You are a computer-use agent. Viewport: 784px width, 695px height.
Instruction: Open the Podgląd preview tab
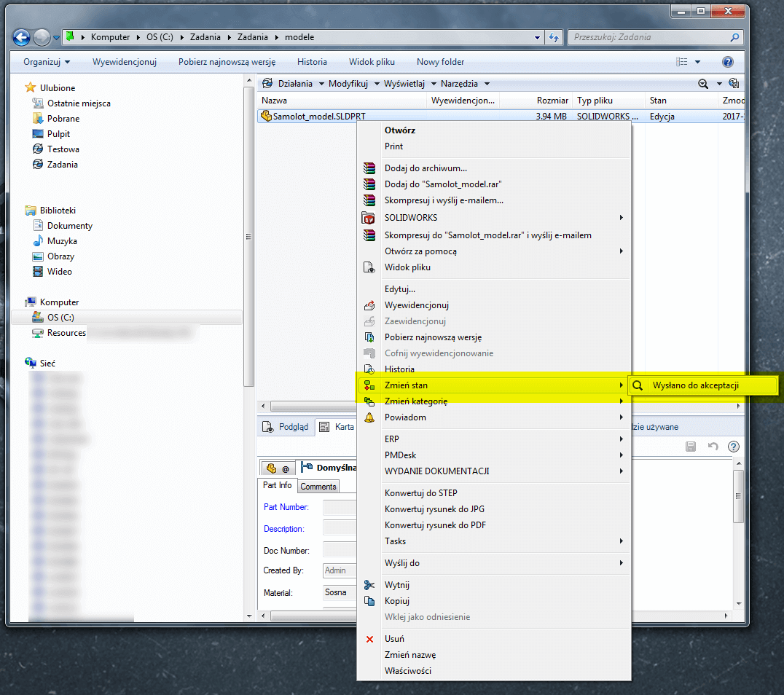[287, 427]
